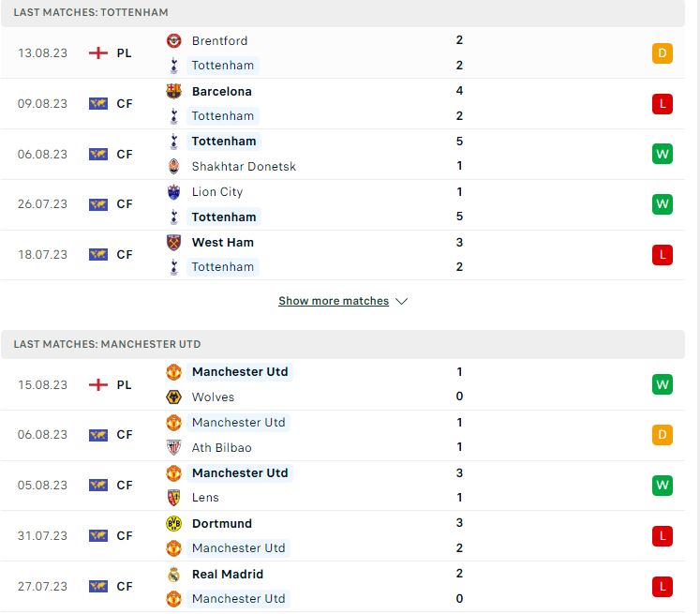
Task: Click the L badge for Barcelona match
Action: (x=663, y=104)
